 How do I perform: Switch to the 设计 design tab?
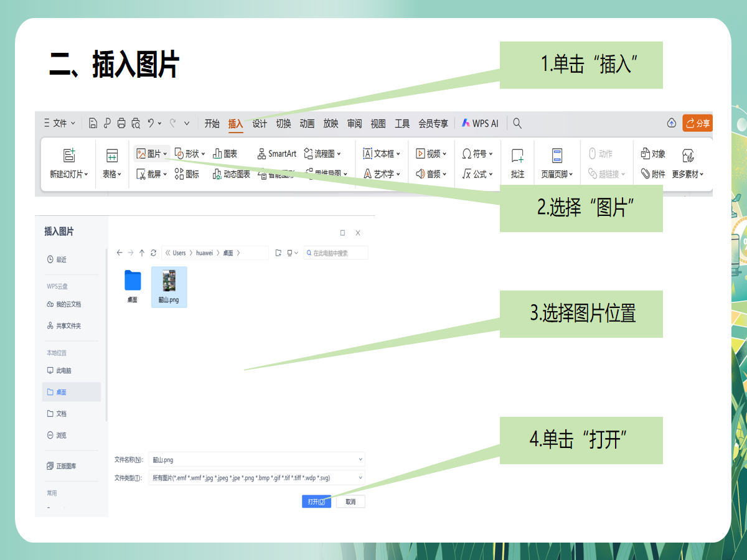(x=260, y=123)
